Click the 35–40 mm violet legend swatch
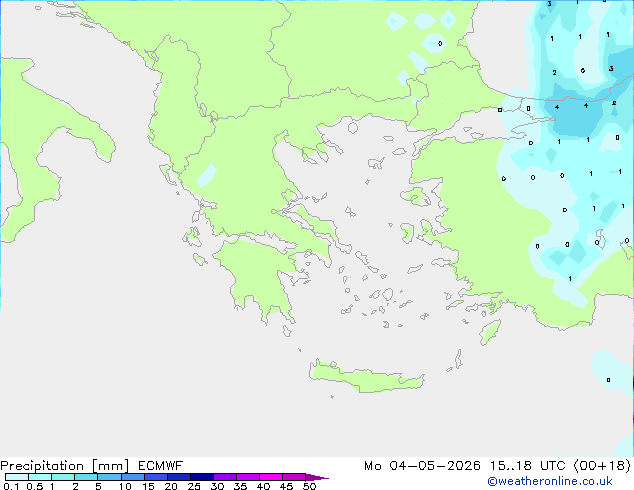Image resolution: width=634 pixels, height=490 pixels. point(248,477)
